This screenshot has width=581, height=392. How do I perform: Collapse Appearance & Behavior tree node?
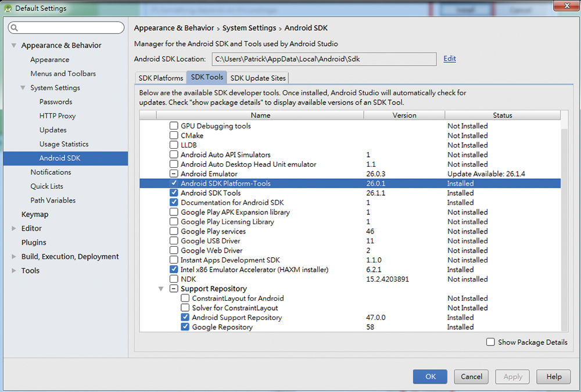(x=14, y=45)
